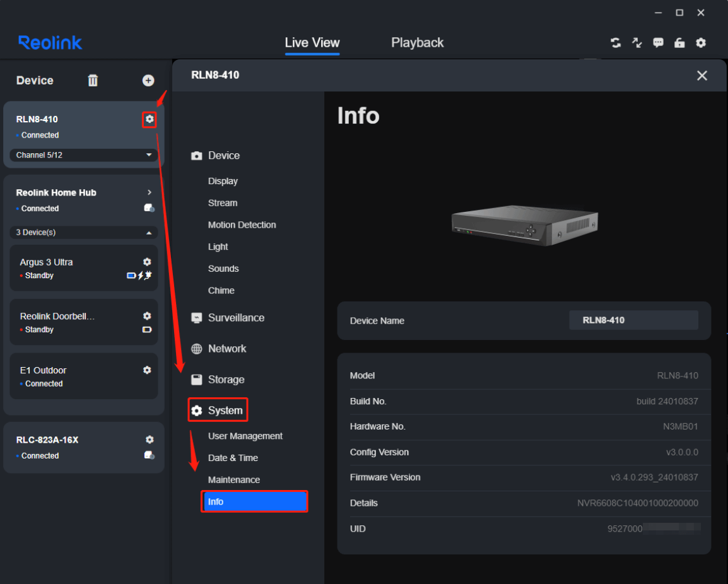
Task: Open Maintenance settings
Action: [x=234, y=479]
